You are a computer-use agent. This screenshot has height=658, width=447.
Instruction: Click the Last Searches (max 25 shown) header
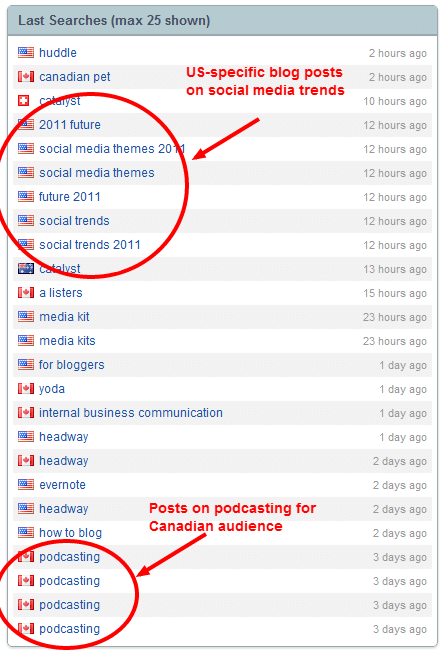(222, 20)
